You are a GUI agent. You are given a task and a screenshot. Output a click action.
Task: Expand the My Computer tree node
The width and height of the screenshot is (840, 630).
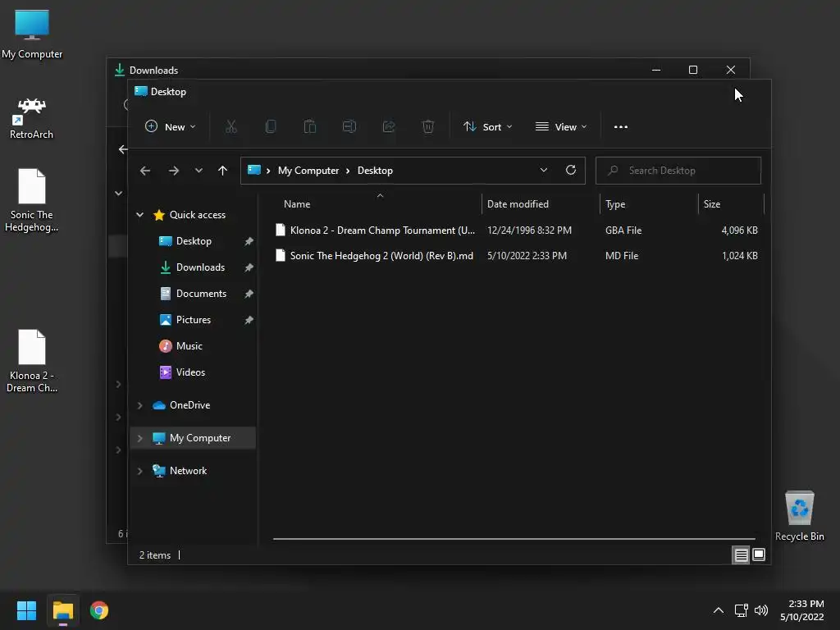click(139, 438)
